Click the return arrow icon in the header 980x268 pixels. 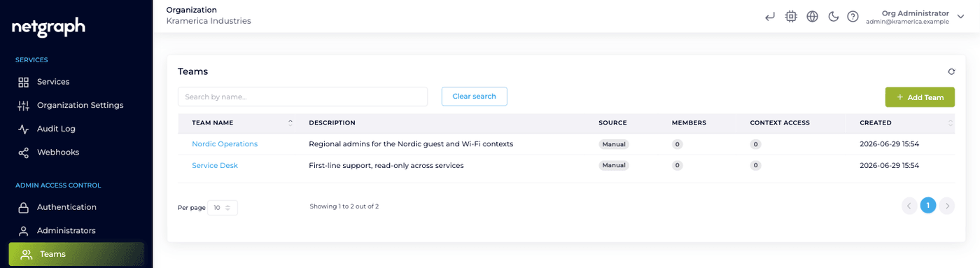tap(770, 17)
